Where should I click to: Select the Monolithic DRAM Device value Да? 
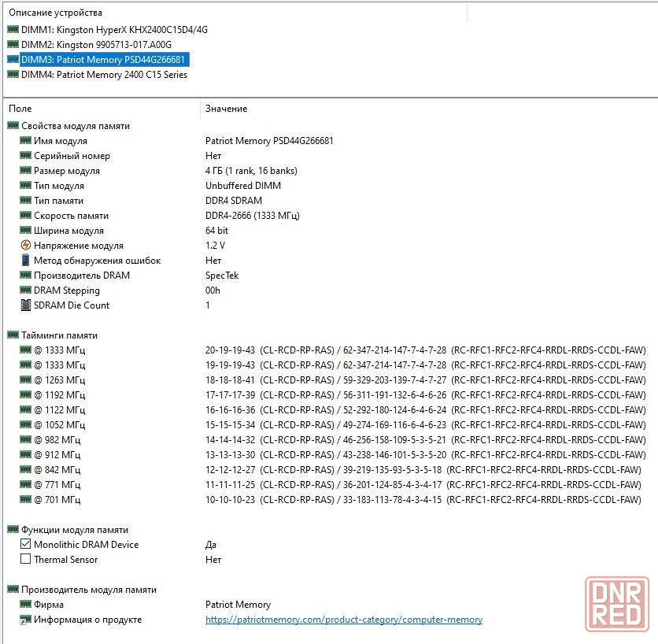pyautogui.click(x=211, y=545)
